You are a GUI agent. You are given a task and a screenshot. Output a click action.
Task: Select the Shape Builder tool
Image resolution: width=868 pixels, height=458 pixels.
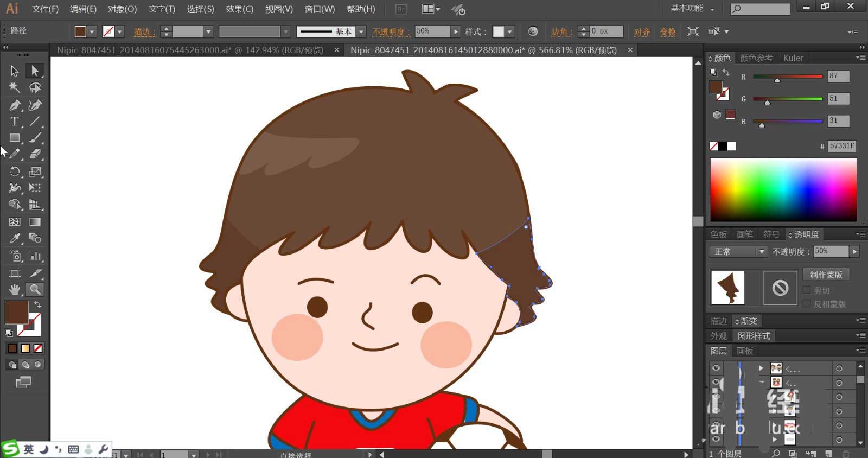pos(15,205)
